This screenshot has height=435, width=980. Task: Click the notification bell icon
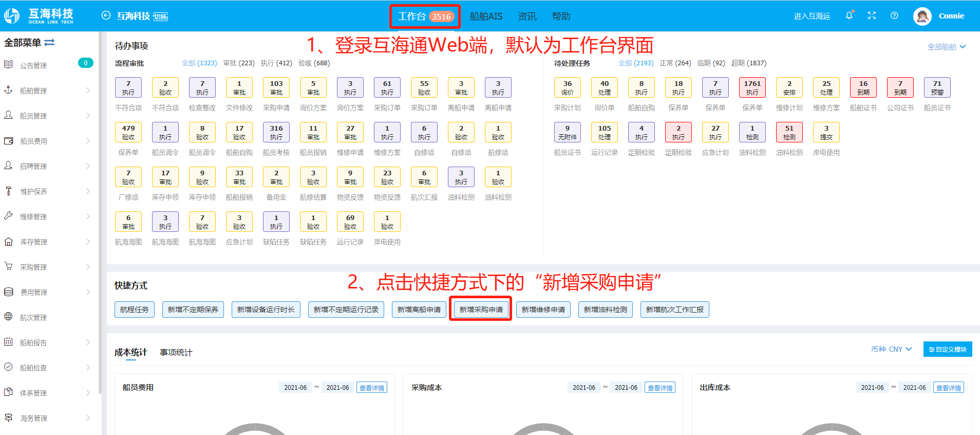849,15
